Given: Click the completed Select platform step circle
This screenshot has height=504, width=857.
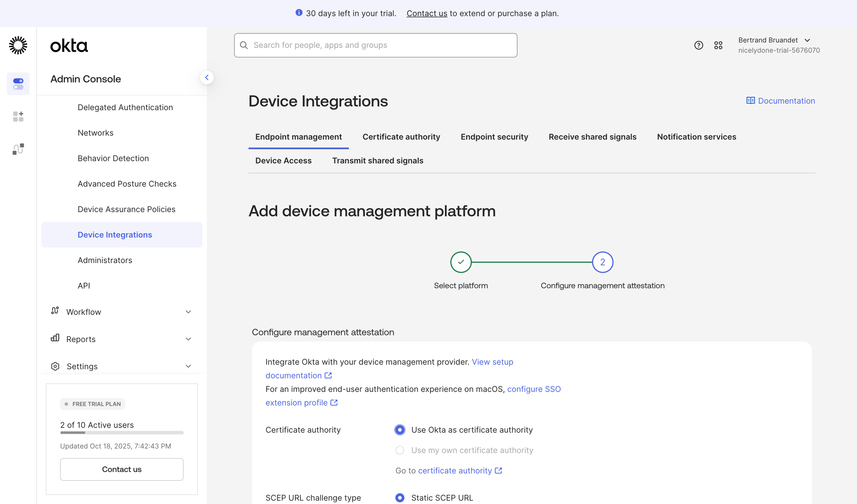Looking at the screenshot, I should pos(461,262).
